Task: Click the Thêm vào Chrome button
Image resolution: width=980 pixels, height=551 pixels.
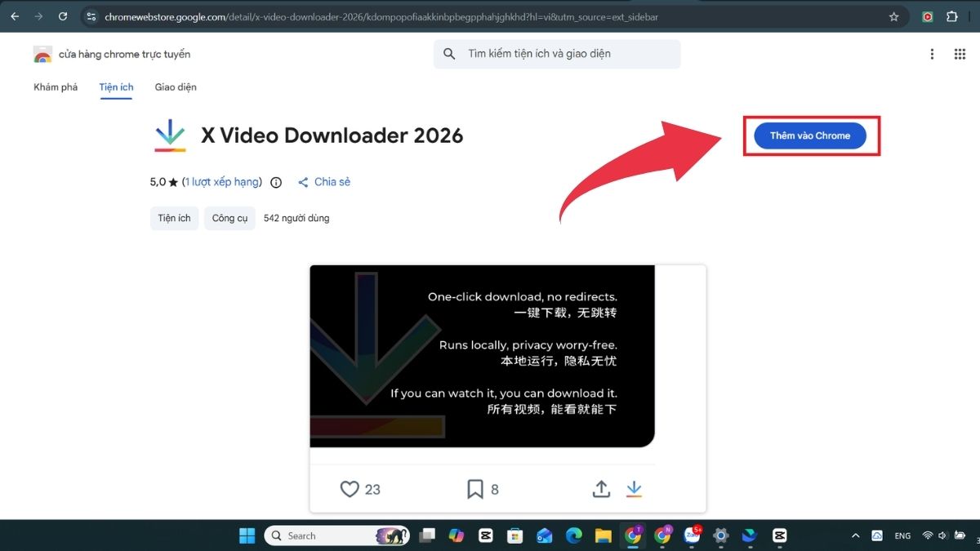Action: click(x=809, y=136)
